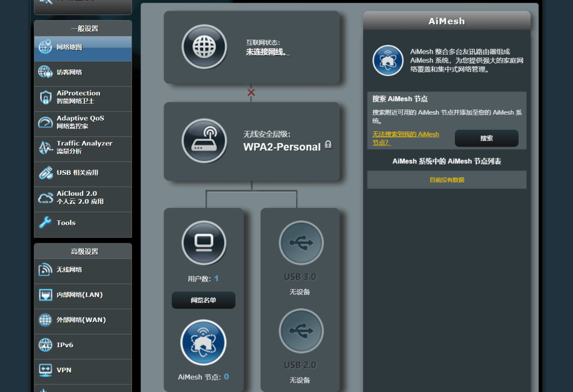Image resolution: width=573 pixels, height=392 pixels.
Task: Click the AiMesh panel title header
Action: [447, 21]
